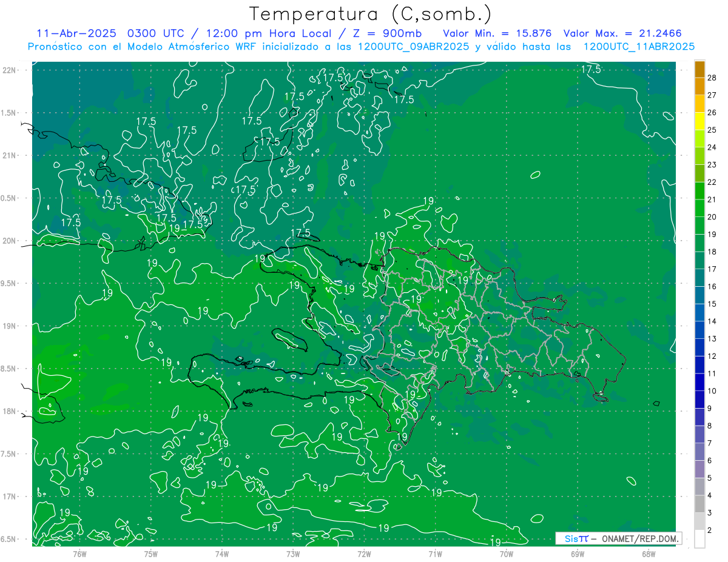Click legend value '13' on color bar
Viewport: 728px width, 562px height.
point(712,339)
